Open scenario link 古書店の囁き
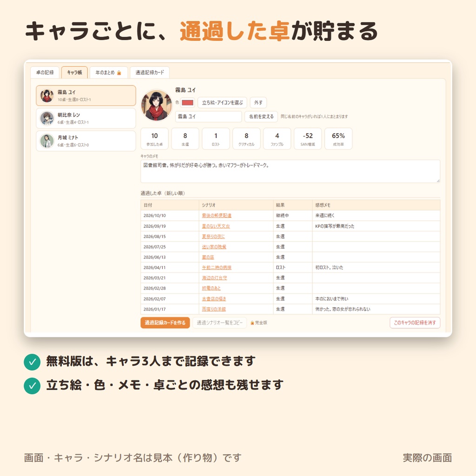 click(214, 299)
